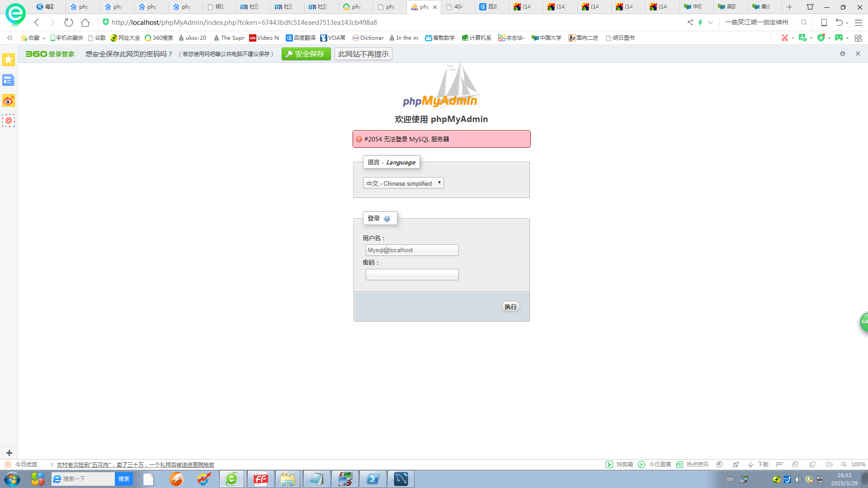
Task: Click the taskbar 搜索 search button
Action: [124, 479]
